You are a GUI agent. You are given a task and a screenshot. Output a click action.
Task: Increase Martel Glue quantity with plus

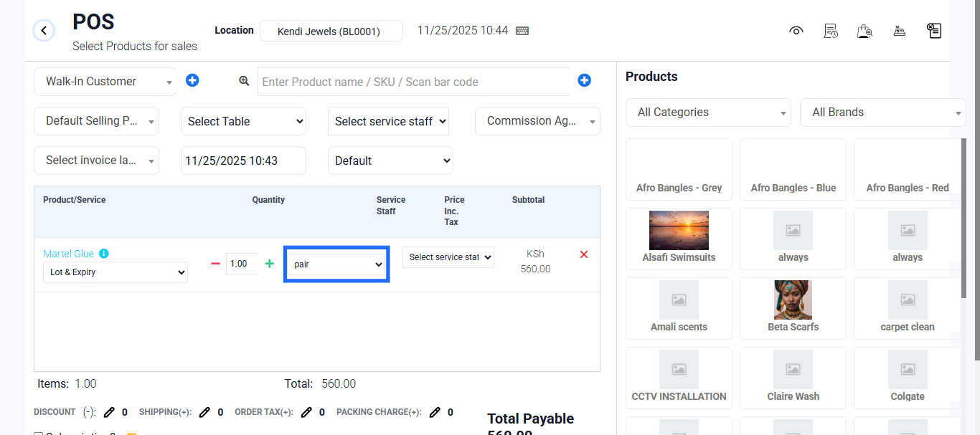[270, 264]
